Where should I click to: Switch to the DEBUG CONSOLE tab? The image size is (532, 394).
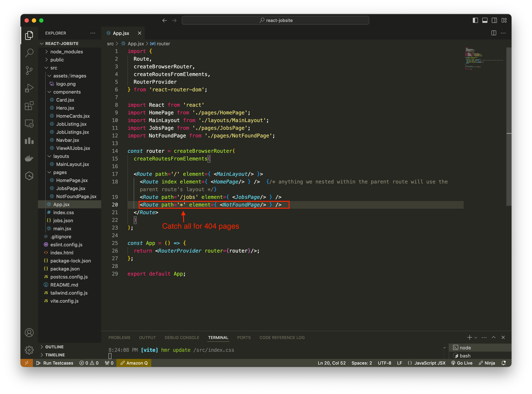pyautogui.click(x=182, y=338)
